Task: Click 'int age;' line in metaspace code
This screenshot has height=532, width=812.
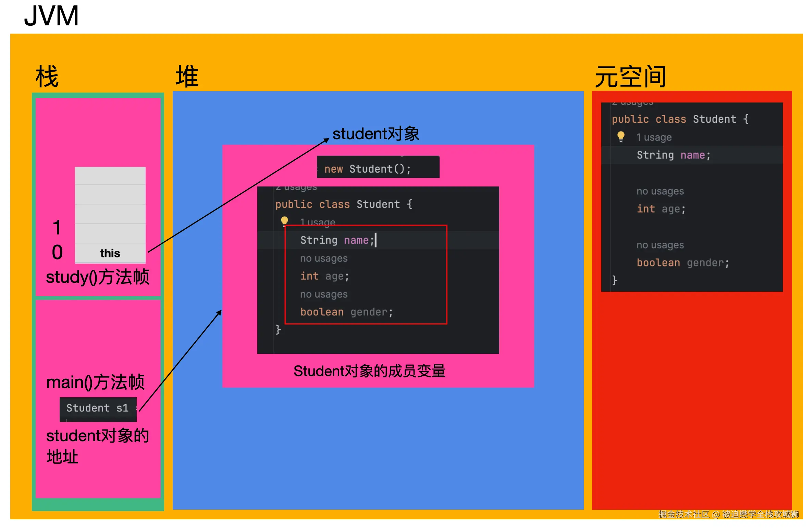Action: click(661, 209)
